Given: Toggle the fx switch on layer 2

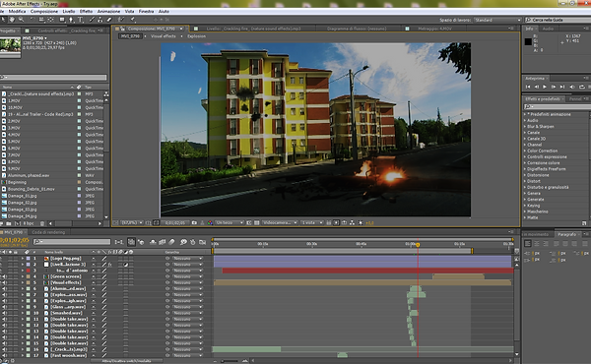Looking at the screenshot, I should (110, 265).
